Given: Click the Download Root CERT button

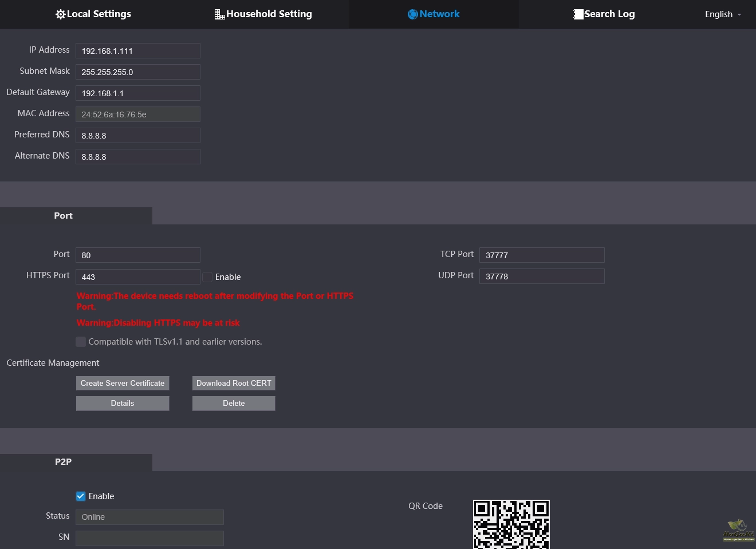Looking at the screenshot, I should click(x=234, y=383).
